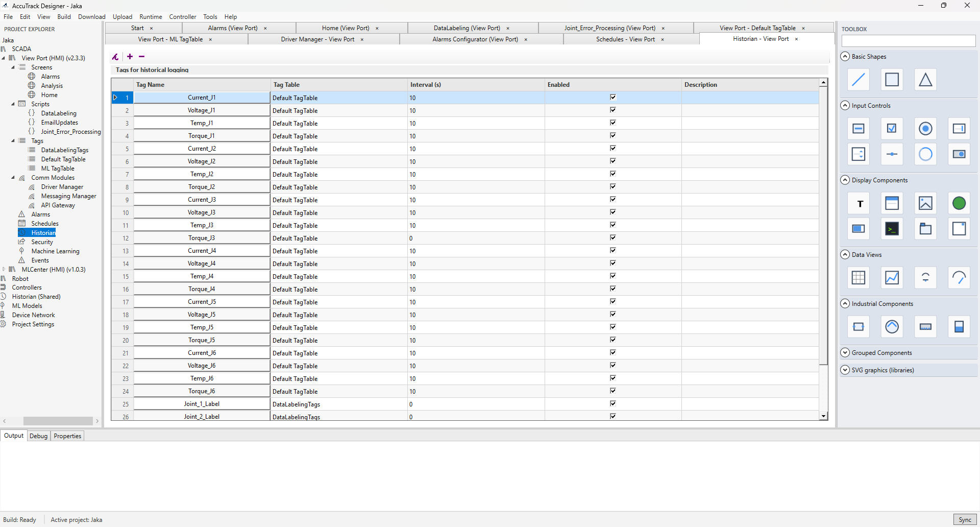Select the green indicator light component
The image size is (980, 527).
tap(959, 203)
